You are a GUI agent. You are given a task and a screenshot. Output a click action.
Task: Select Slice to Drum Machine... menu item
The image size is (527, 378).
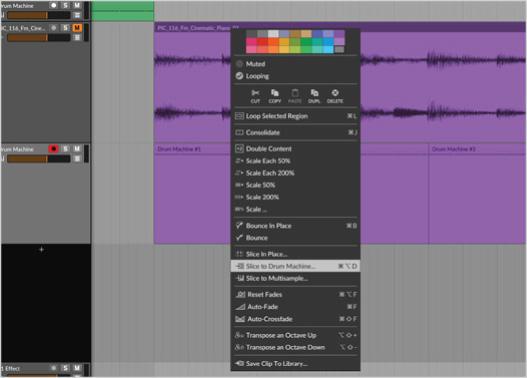coord(295,266)
